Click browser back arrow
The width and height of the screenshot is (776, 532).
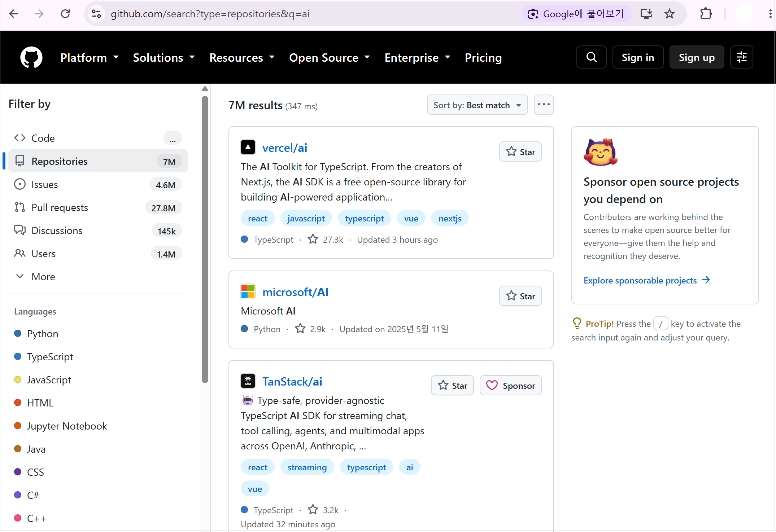(13, 14)
